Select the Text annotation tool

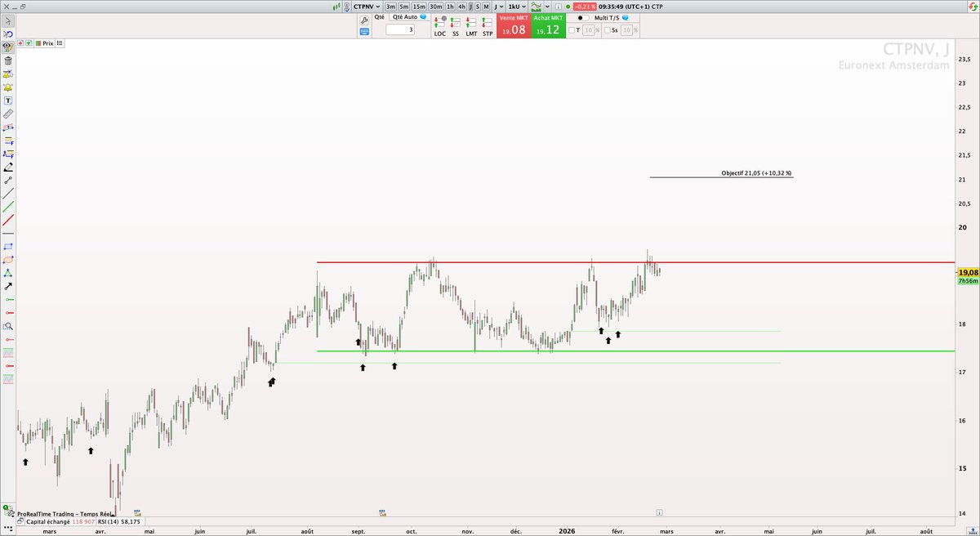pos(8,100)
